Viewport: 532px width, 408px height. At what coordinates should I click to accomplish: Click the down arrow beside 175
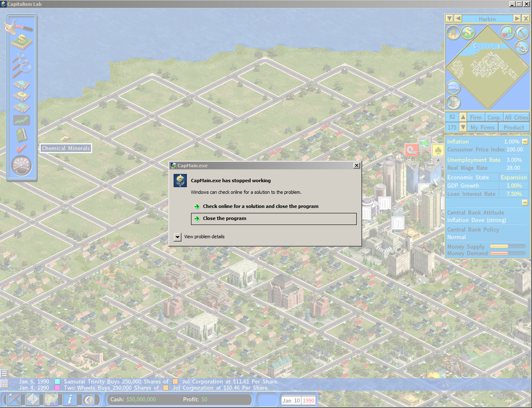463,127
